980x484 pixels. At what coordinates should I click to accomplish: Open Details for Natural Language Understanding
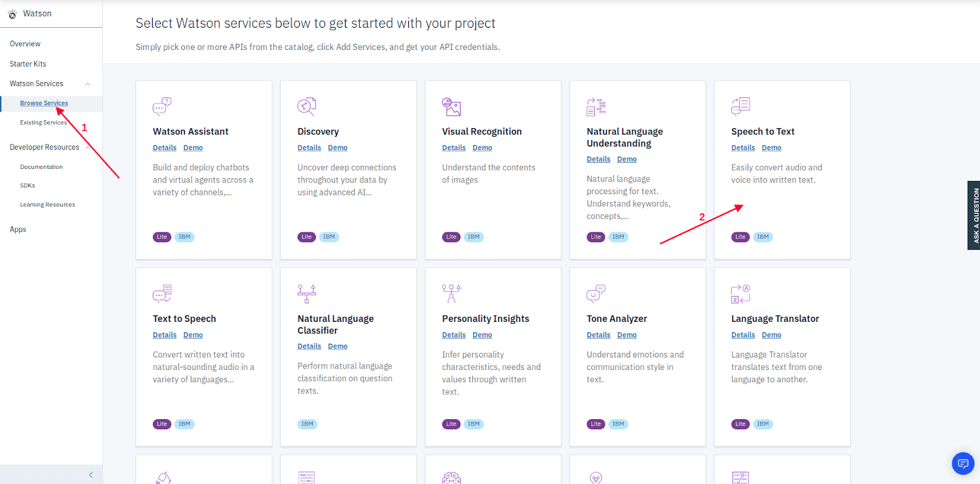599,159
